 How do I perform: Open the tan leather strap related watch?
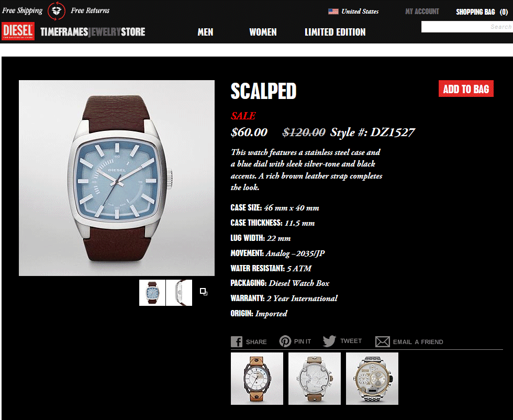point(257,379)
